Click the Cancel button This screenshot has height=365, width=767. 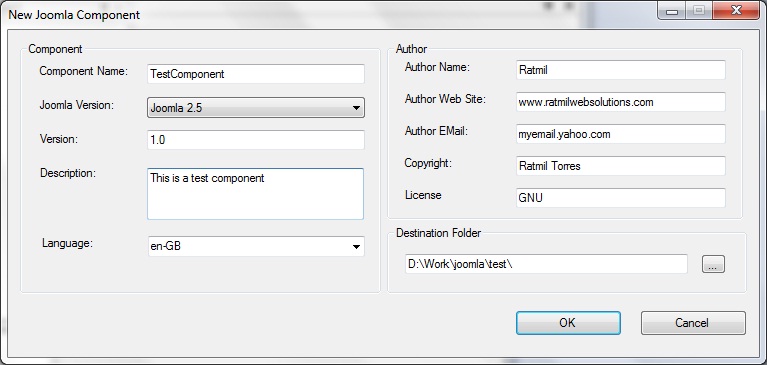[693, 323]
